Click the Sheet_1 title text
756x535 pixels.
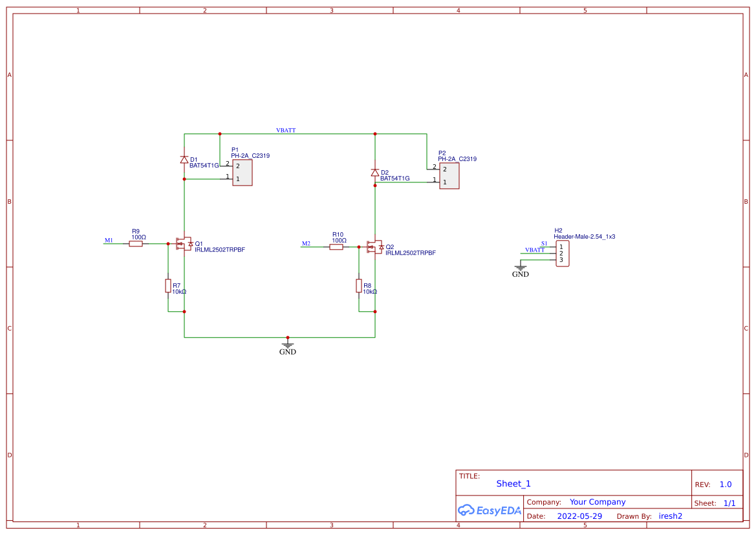click(513, 483)
